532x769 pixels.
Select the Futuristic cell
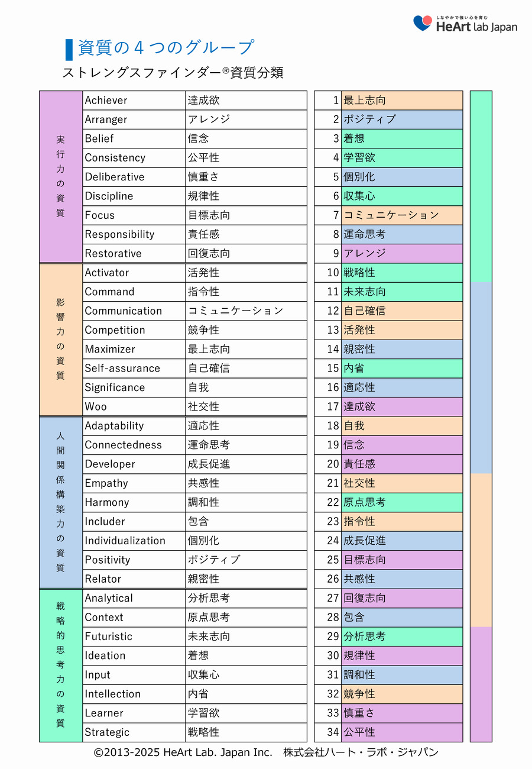[x=134, y=636]
